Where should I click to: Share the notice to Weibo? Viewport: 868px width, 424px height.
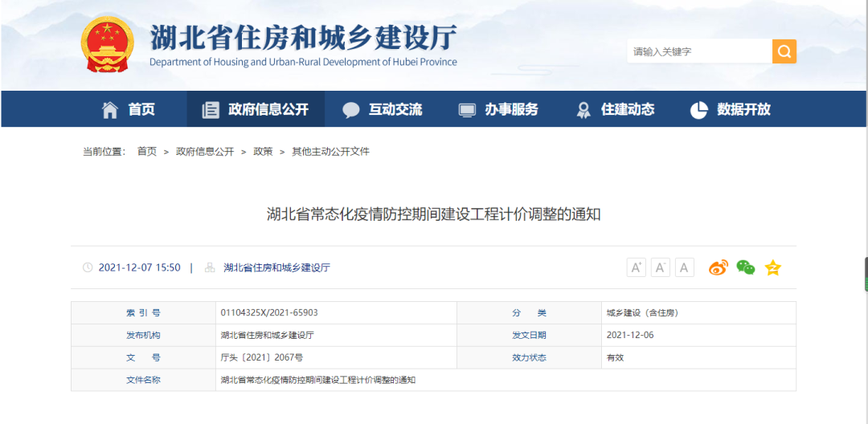[x=718, y=268]
